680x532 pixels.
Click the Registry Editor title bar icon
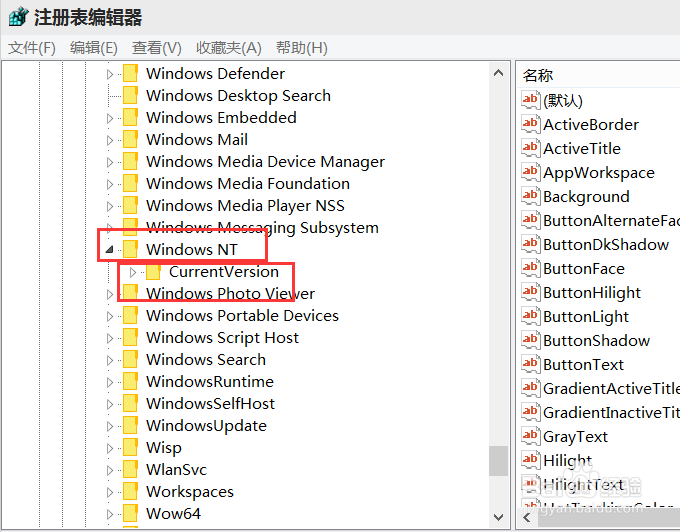(x=18, y=17)
